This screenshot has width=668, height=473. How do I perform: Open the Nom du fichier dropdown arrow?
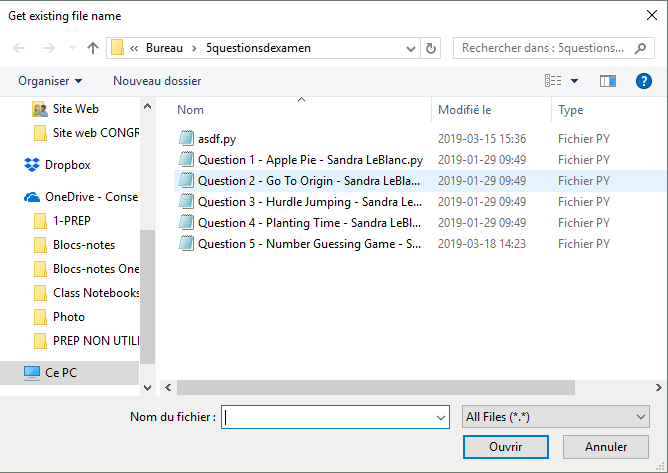pos(441,418)
